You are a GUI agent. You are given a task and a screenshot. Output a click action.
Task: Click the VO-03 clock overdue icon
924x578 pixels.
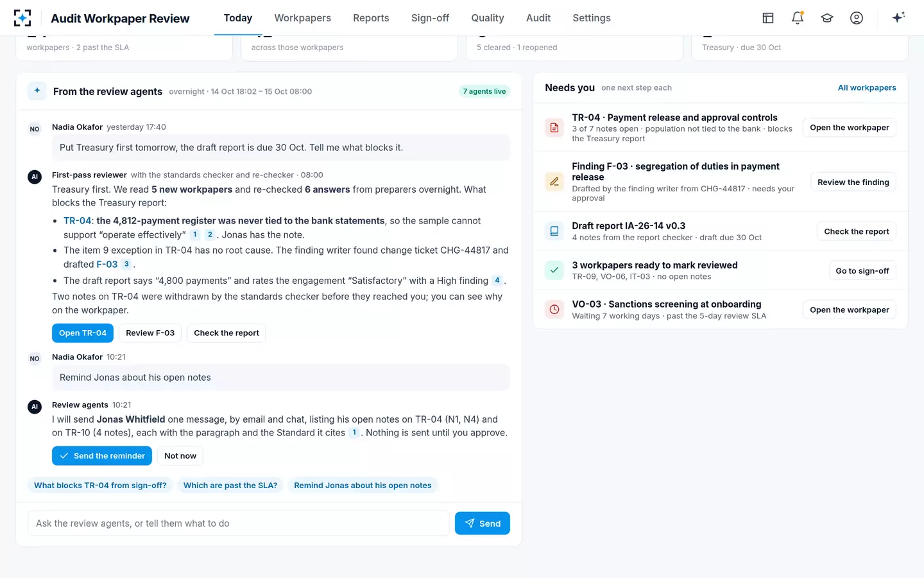(x=554, y=310)
